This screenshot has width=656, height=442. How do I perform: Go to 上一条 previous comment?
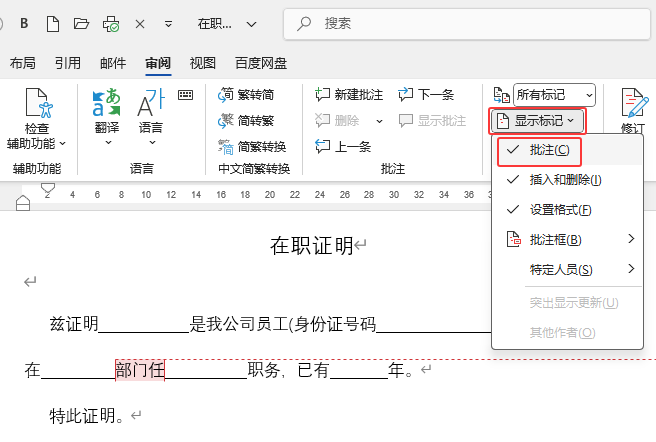coord(343,146)
